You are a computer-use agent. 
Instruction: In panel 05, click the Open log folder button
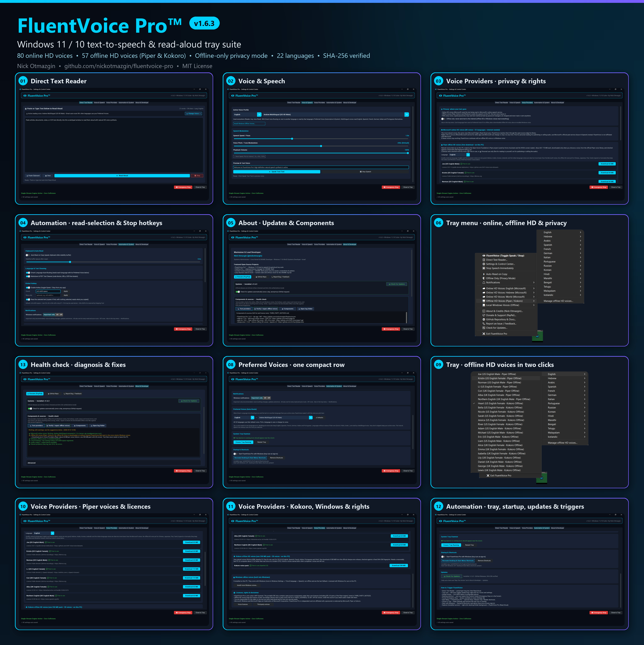tap(305, 309)
